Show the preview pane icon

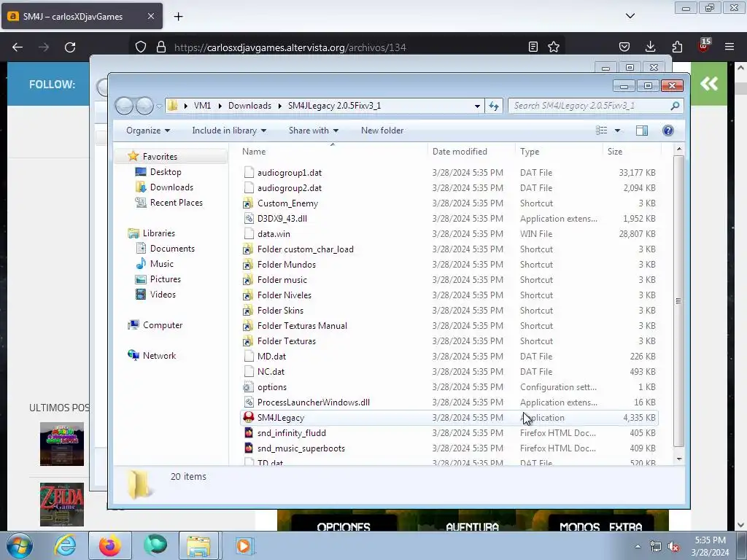pyautogui.click(x=642, y=131)
